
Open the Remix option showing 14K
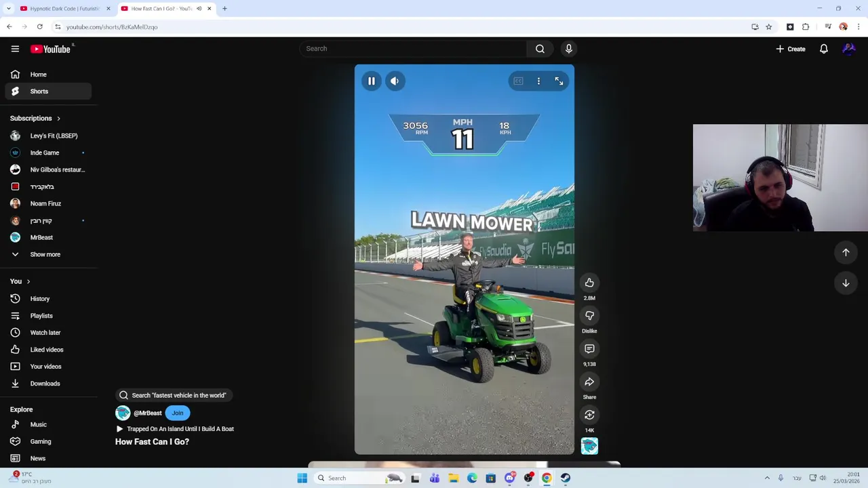tap(589, 415)
